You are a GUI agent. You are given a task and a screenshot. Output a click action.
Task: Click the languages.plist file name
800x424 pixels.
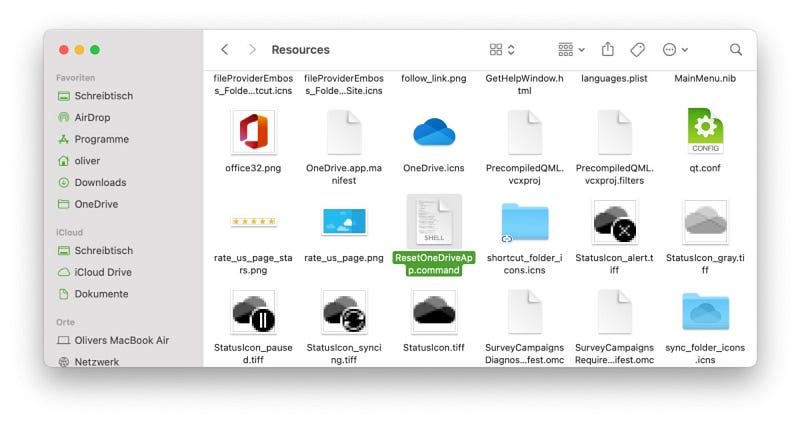pyautogui.click(x=614, y=79)
